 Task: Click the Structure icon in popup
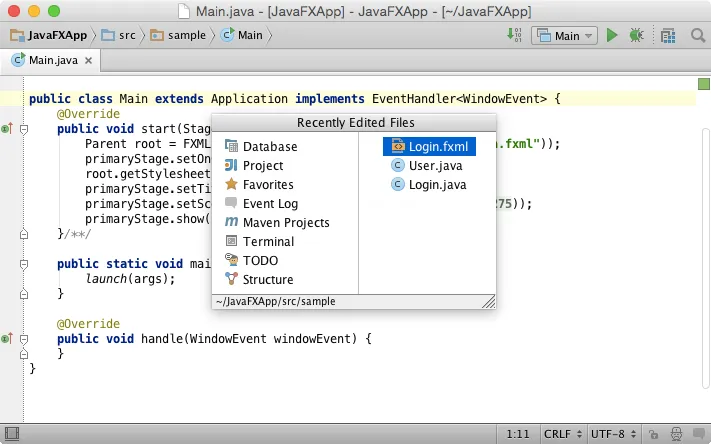(x=231, y=278)
